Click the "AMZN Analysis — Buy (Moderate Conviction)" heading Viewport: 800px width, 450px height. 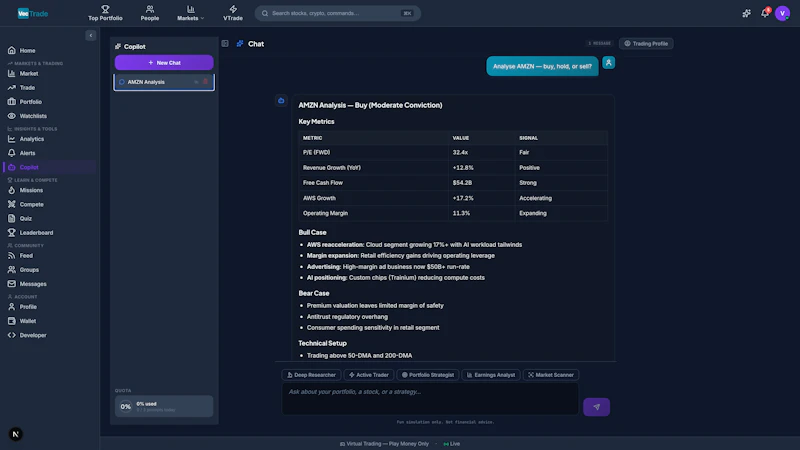coord(370,106)
